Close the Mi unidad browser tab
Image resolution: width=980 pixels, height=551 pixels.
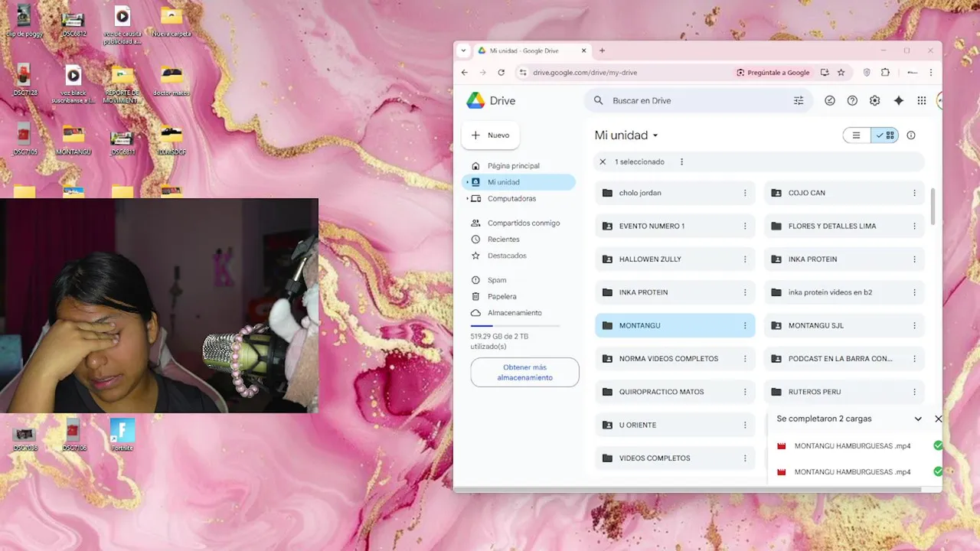click(x=584, y=51)
